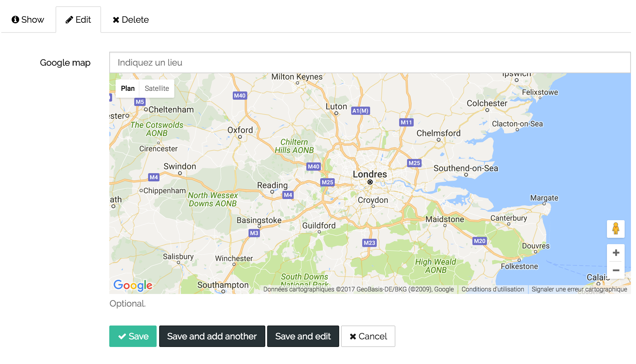The width and height of the screenshot is (636, 364).
Task: Click the Cheltenham label on map
Action: tap(171, 109)
